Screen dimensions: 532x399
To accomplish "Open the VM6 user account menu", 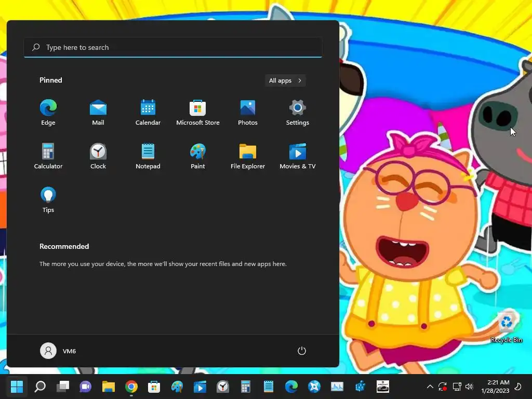I will (58, 351).
